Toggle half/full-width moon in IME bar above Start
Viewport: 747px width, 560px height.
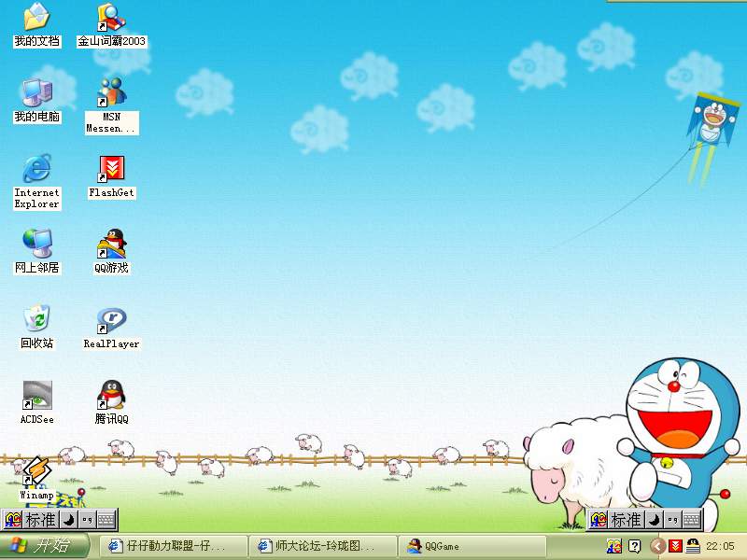click(68, 520)
